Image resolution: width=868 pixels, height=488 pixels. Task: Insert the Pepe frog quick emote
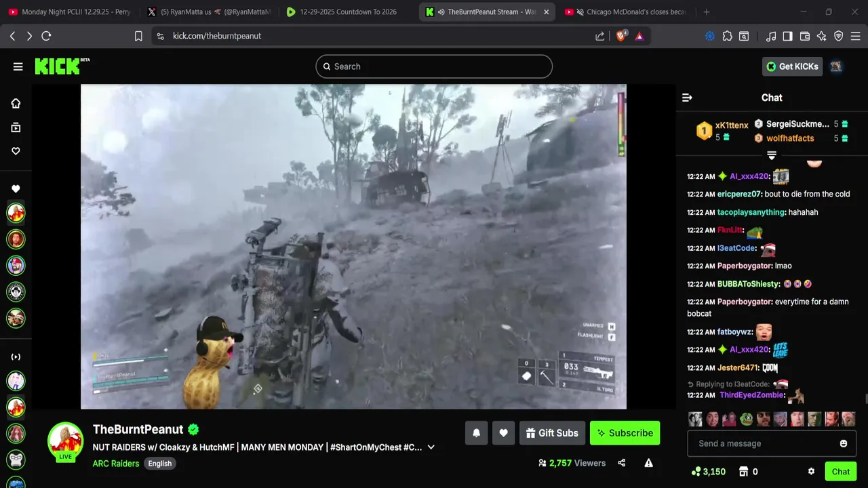tap(747, 419)
